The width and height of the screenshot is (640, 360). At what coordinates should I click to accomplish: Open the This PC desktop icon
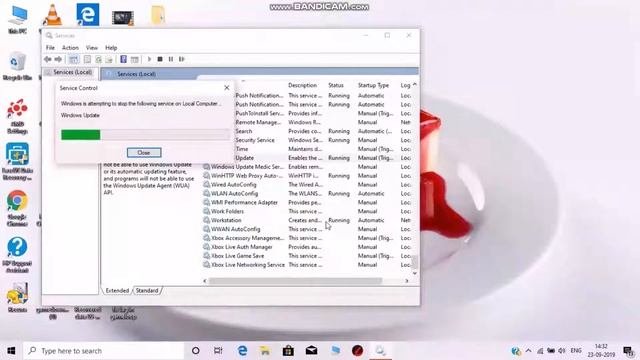18,19
